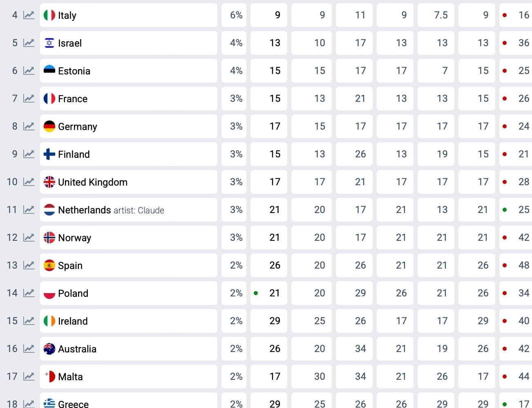The image size is (532, 408).
Task: Click the graph icon beside Estonia
Action: (29, 71)
